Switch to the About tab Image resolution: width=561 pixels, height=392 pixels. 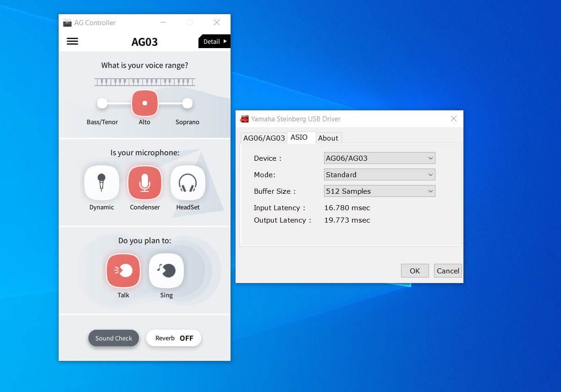[328, 138]
